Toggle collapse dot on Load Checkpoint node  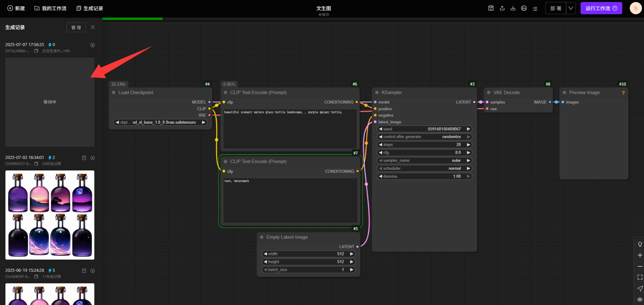tap(114, 93)
